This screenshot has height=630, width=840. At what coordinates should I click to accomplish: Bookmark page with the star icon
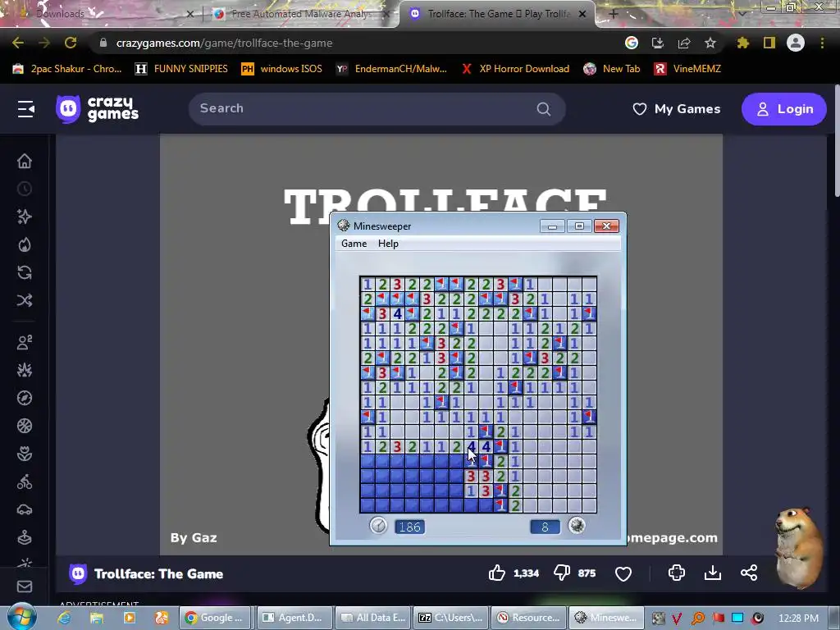point(710,43)
